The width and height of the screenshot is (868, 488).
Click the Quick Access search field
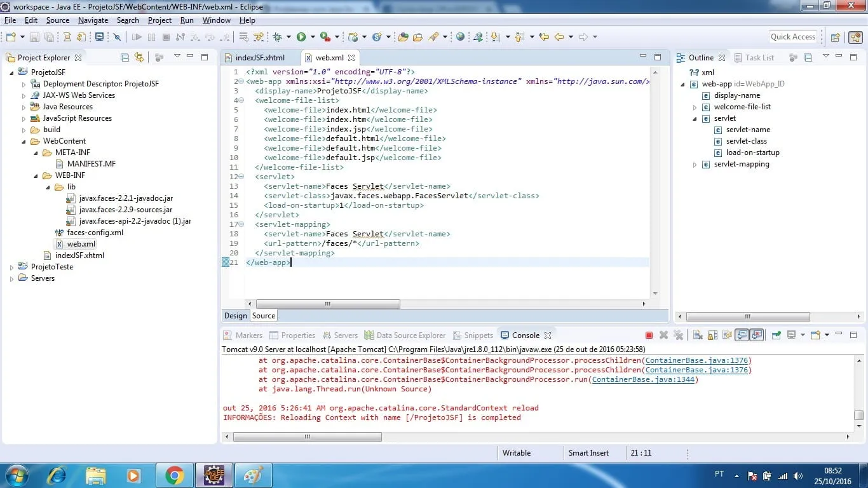(x=792, y=37)
